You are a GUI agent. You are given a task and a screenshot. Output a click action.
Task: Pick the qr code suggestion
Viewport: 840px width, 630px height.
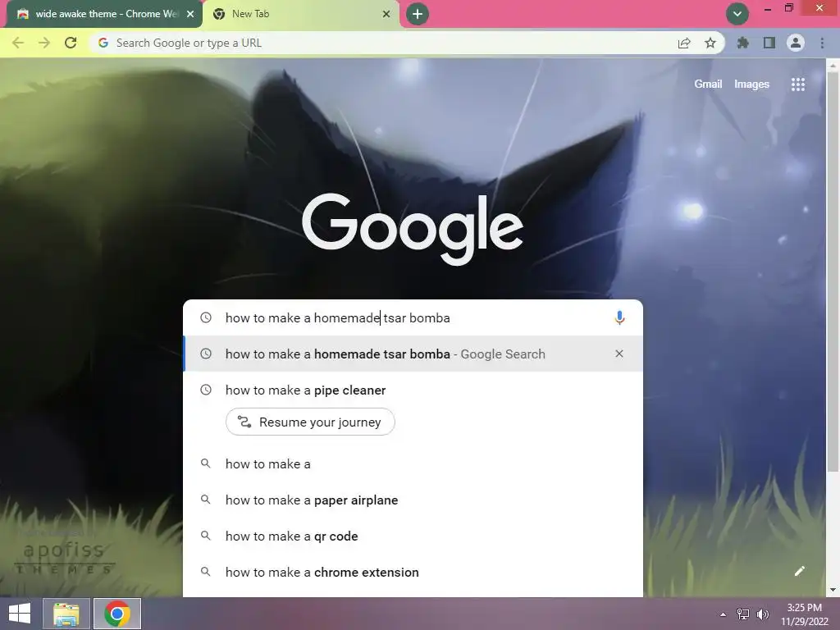(413, 536)
